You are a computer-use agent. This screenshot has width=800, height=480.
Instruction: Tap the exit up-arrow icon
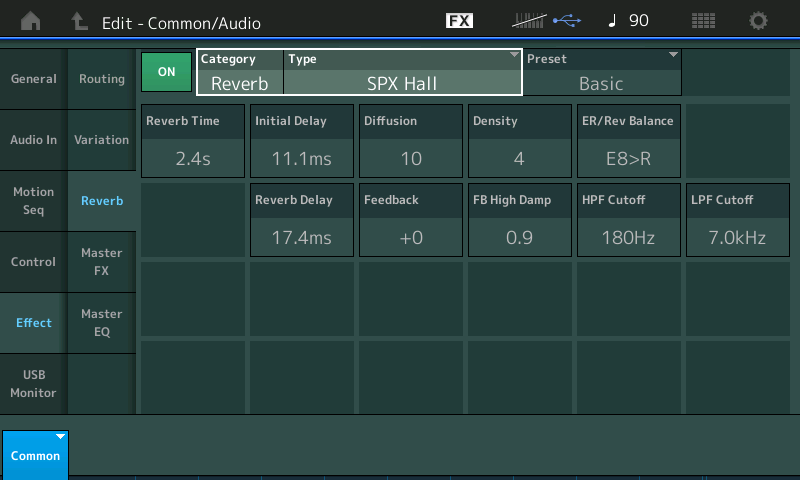(x=79, y=21)
